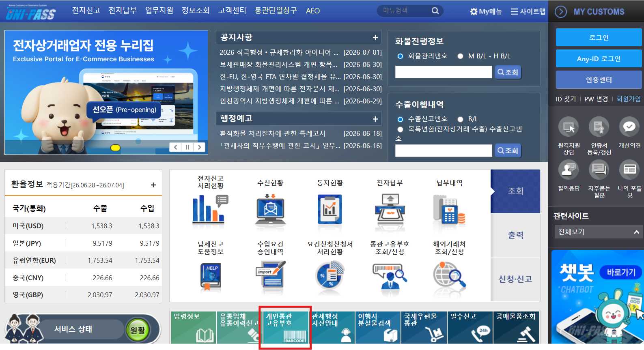
Task: Open My메�u settings
Action: pyautogui.click(x=486, y=11)
